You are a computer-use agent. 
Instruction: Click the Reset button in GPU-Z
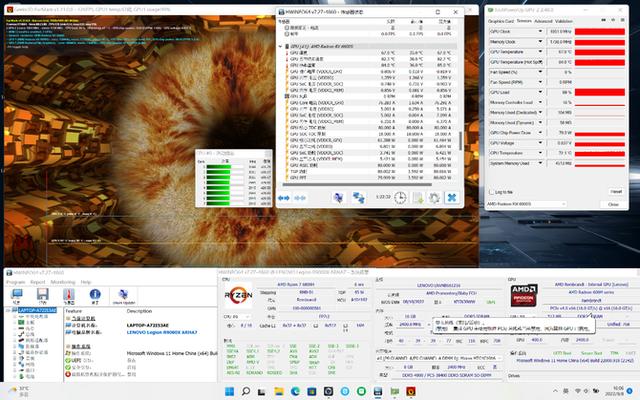point(615,191)
